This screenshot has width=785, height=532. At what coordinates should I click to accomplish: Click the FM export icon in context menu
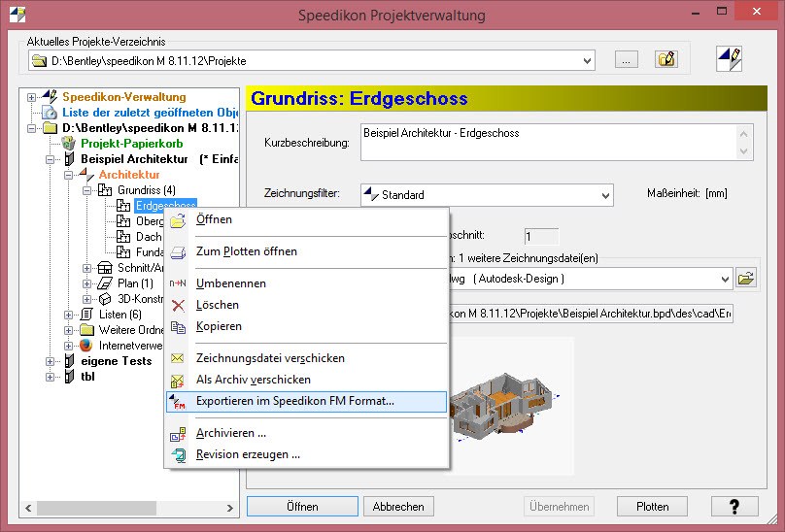[x=177, y=401]
